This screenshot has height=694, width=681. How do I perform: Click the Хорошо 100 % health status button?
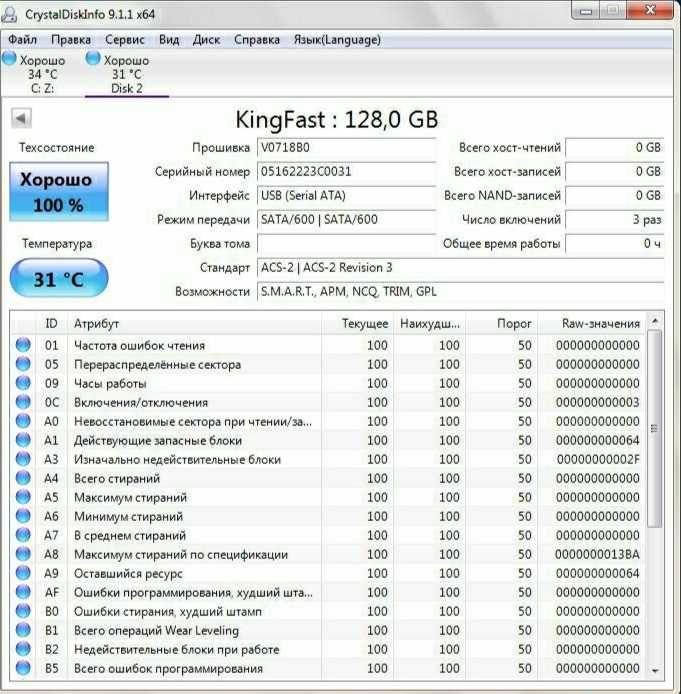coord(59,192)
